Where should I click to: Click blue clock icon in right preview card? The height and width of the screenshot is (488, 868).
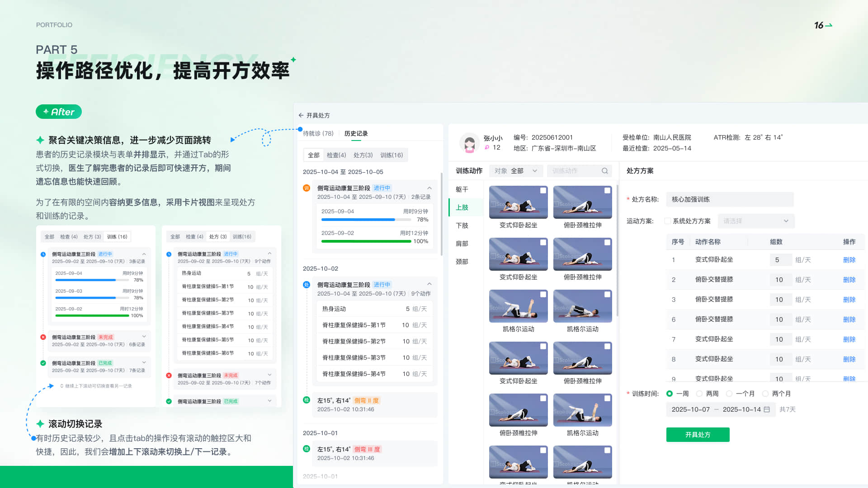(169, 254)
